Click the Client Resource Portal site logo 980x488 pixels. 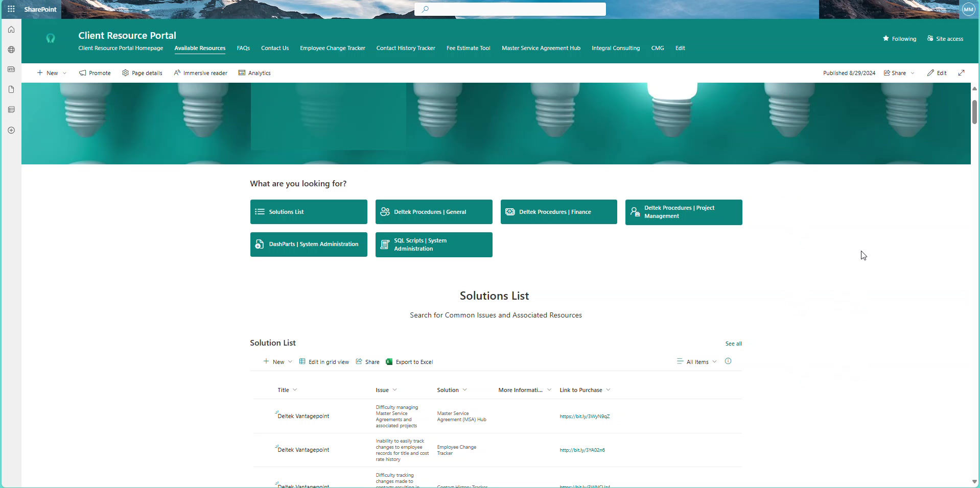click(51, 38)
